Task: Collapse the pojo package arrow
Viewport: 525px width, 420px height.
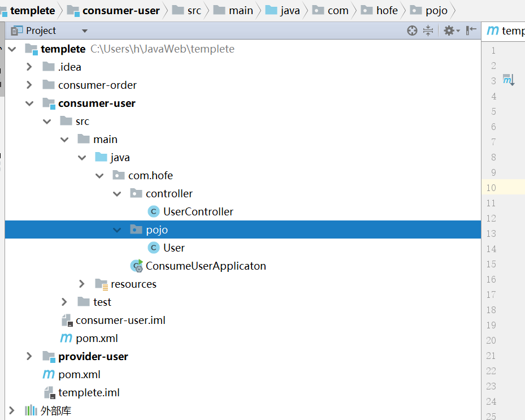Action: pos(117,230)
